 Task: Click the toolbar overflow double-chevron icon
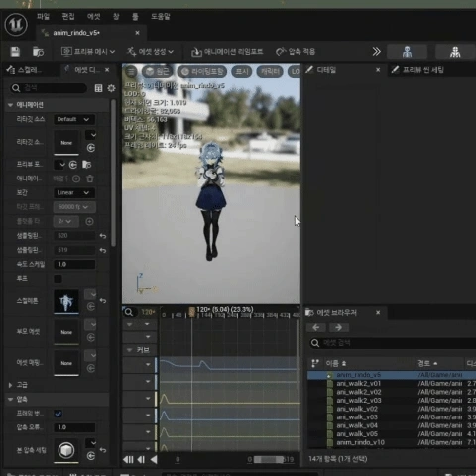(376, 52)
